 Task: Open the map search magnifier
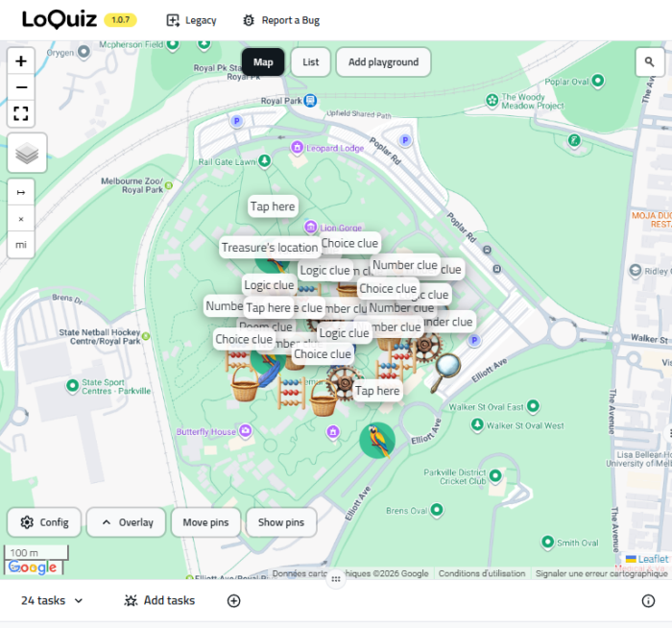pos(650,62)
